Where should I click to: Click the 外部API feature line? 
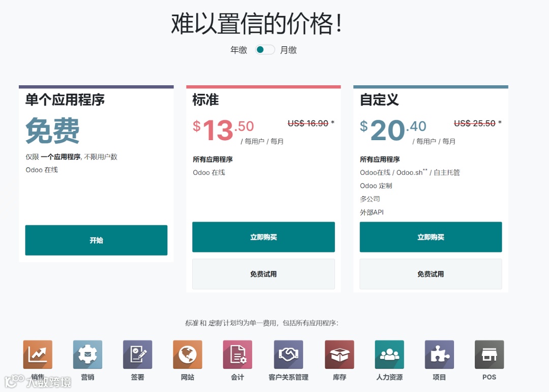pyautogui.click(x=372, y=212)
